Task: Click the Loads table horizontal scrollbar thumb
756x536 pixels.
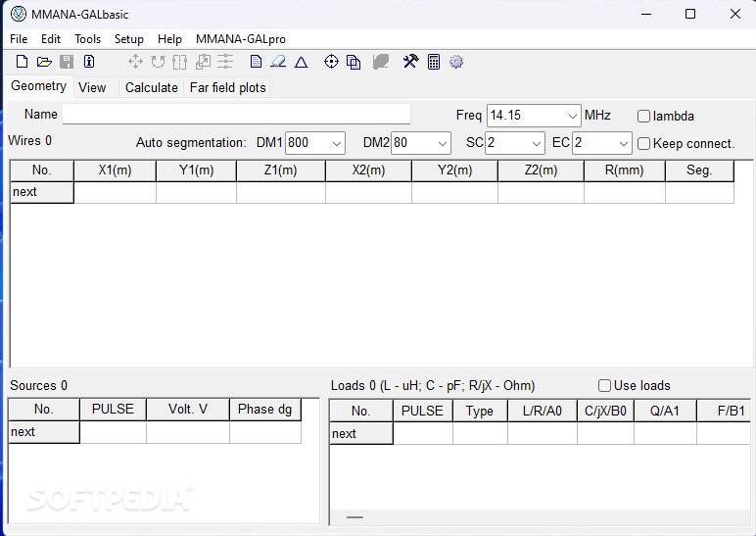Action: [x=354, y=517]
